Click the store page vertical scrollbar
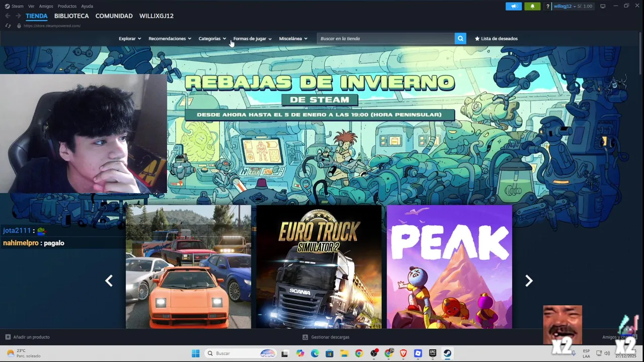 point(641,54)
